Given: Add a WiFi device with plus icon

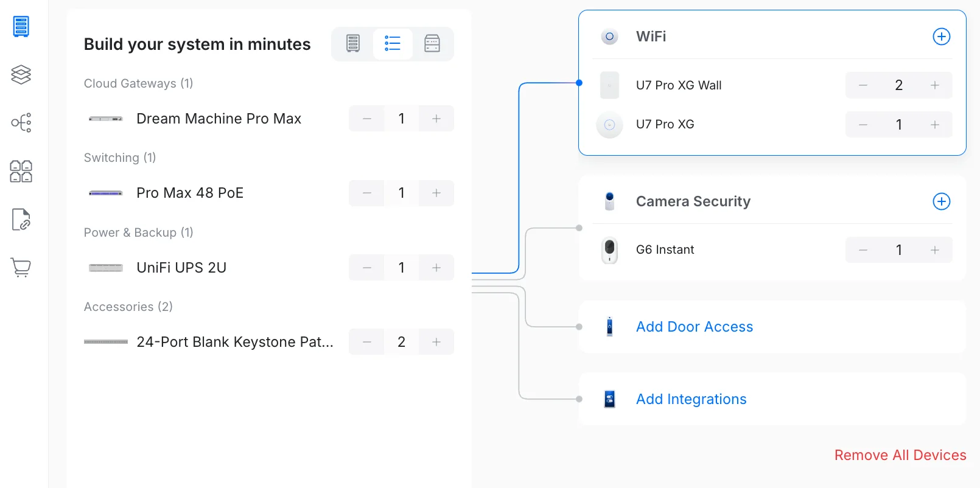Looking at the screenshot, I should pyautogui.click(x=941, y=37).
